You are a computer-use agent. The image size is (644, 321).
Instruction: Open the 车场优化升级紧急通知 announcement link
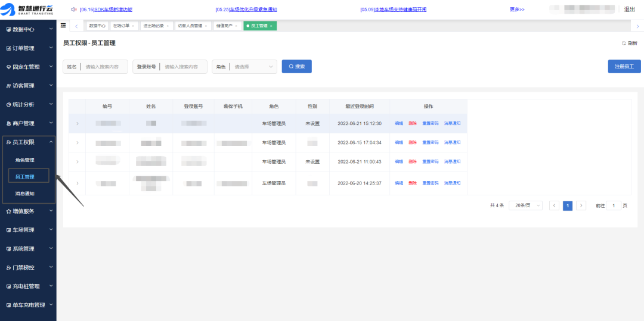click(253, 10)
